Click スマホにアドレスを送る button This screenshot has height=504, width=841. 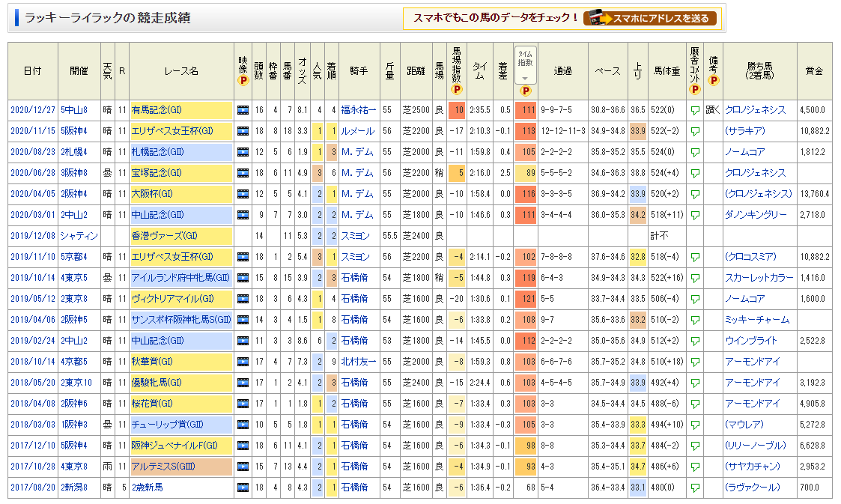click(x=650, y=19)
